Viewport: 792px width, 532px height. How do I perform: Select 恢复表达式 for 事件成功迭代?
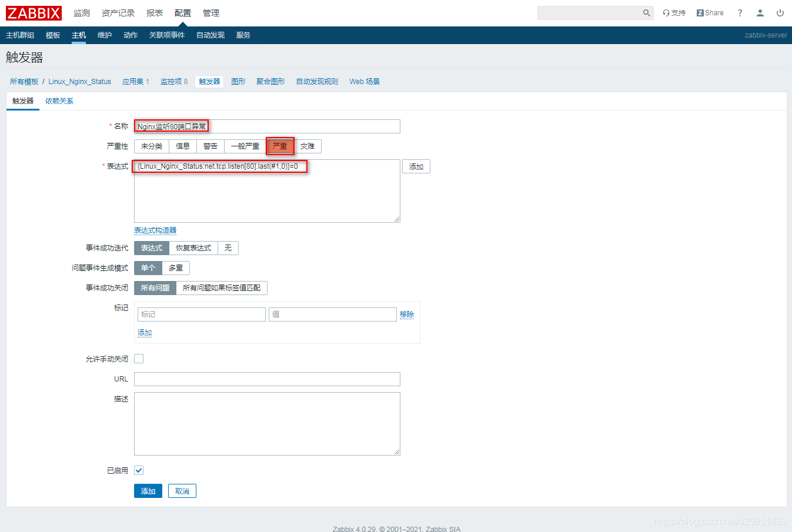pyautogui.click(x=193, y=248)
